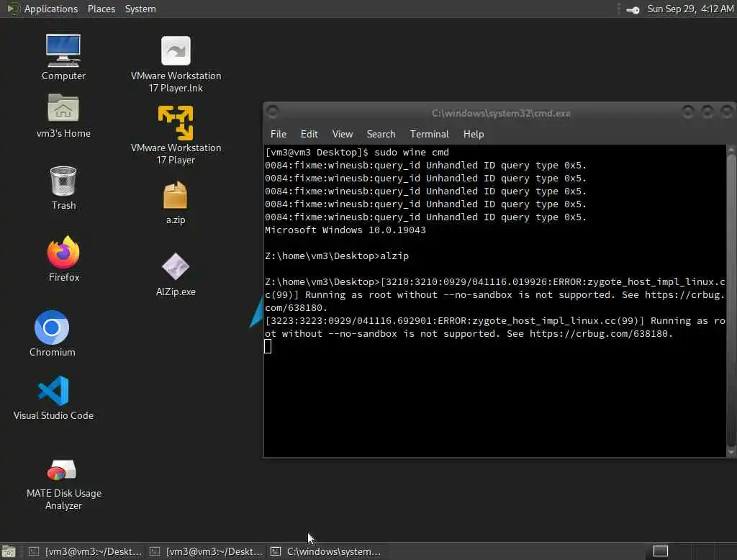Click the terminal vertical scrollbar
The image size is (737, 560).
pos(731,301)
